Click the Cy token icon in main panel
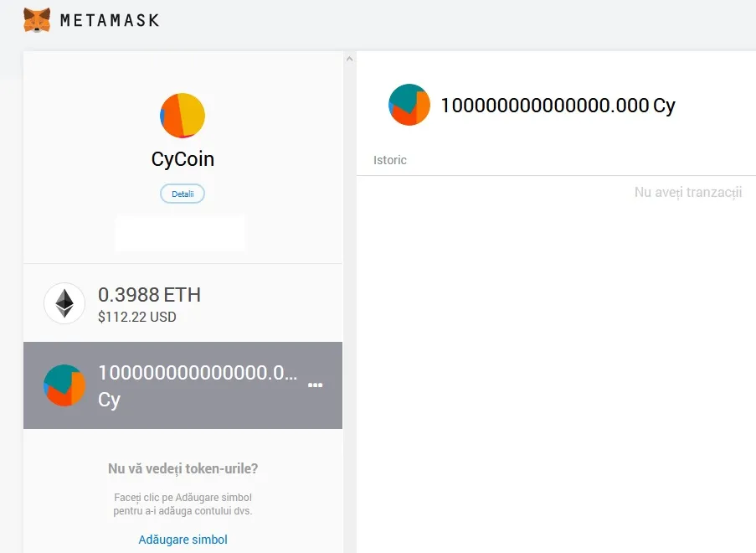Image resolution: width=756 pixels, height=553 pixels. tap(409, 105)
